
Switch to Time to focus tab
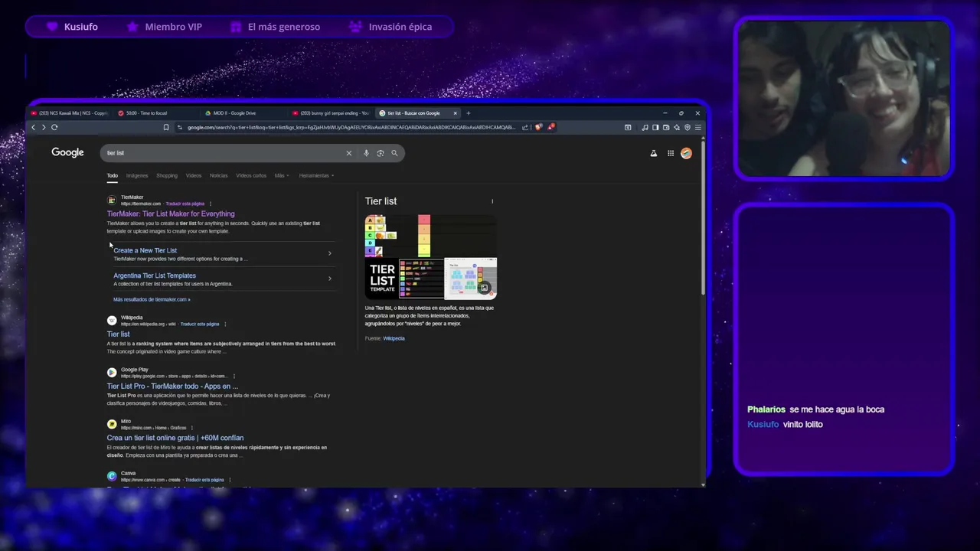tap(157, 113)
